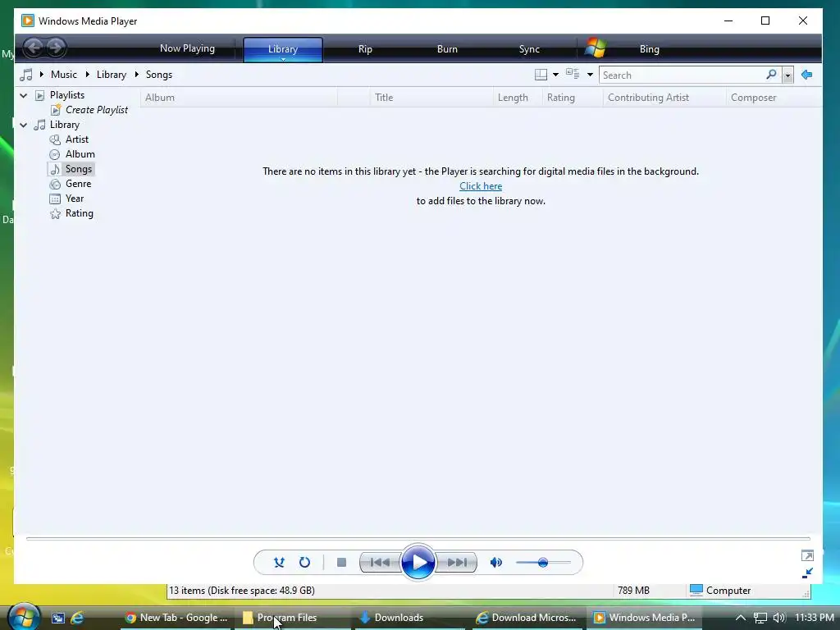Screen dimensions: 840x630
Task: Sort by the Rating column header
Action: (x=573, y=98)
